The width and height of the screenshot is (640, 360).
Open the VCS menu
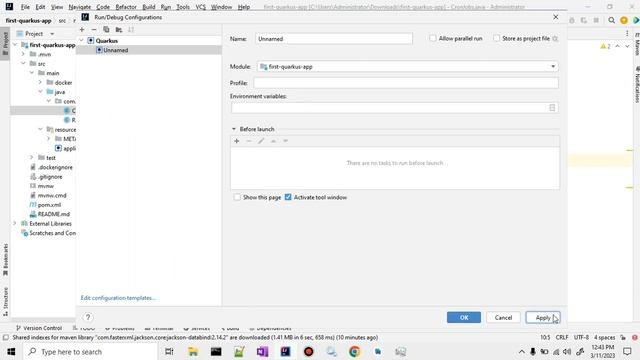coord(200,7)
